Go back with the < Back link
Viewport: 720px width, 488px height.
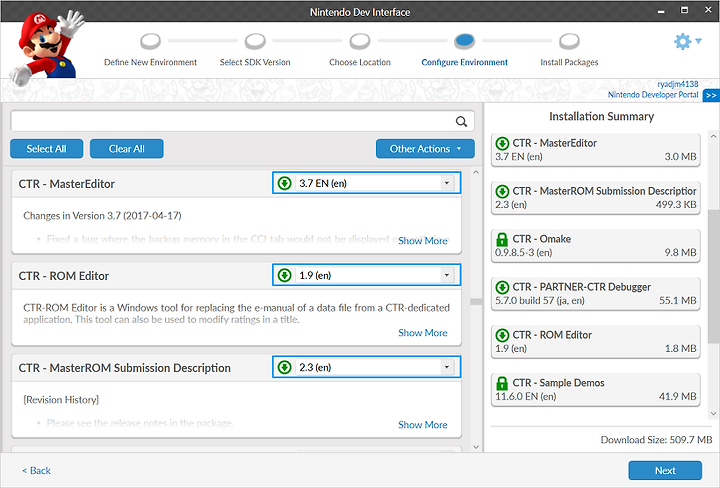[x=36, y=471]
